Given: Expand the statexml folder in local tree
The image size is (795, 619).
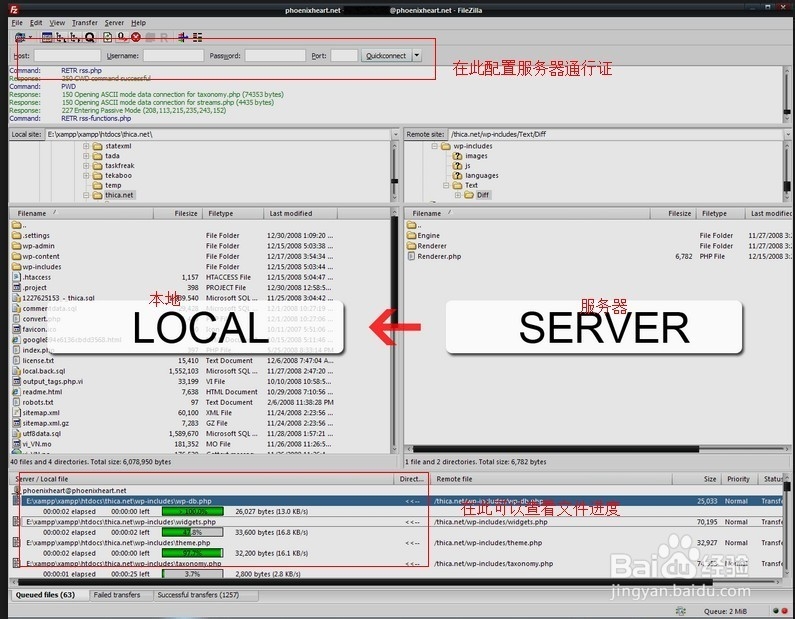Looking at the screenshot, I should (x=86, y=146).
